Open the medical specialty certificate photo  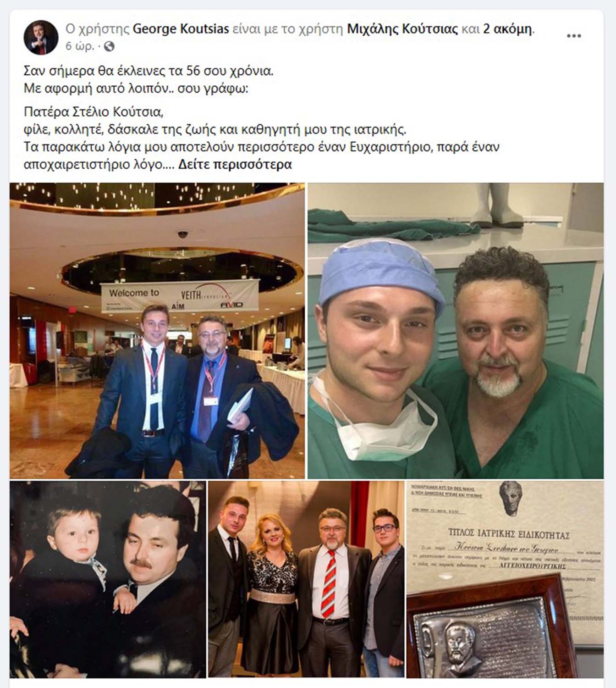pyautogui.click(x=505, y=580)
